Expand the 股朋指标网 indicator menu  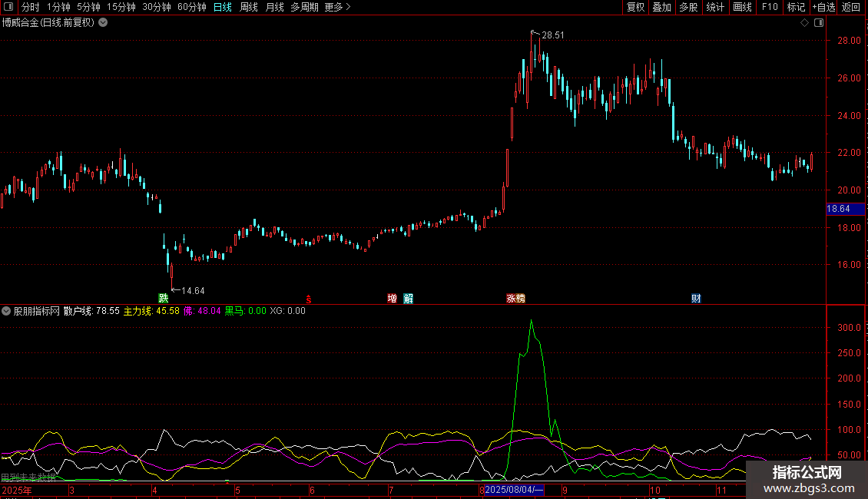pos(6,311)
